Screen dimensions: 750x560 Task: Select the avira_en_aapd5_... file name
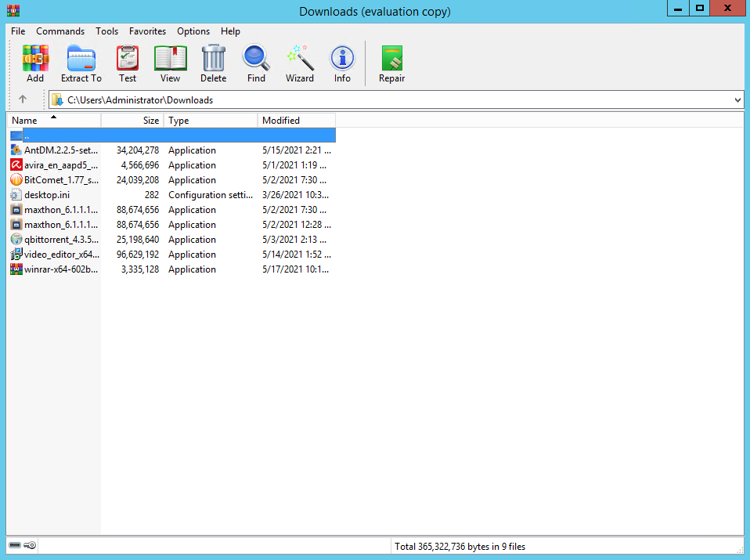pos(61,165)
